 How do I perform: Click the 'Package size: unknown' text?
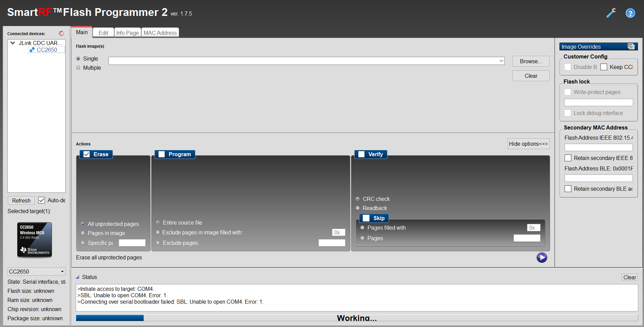(35, 318)
